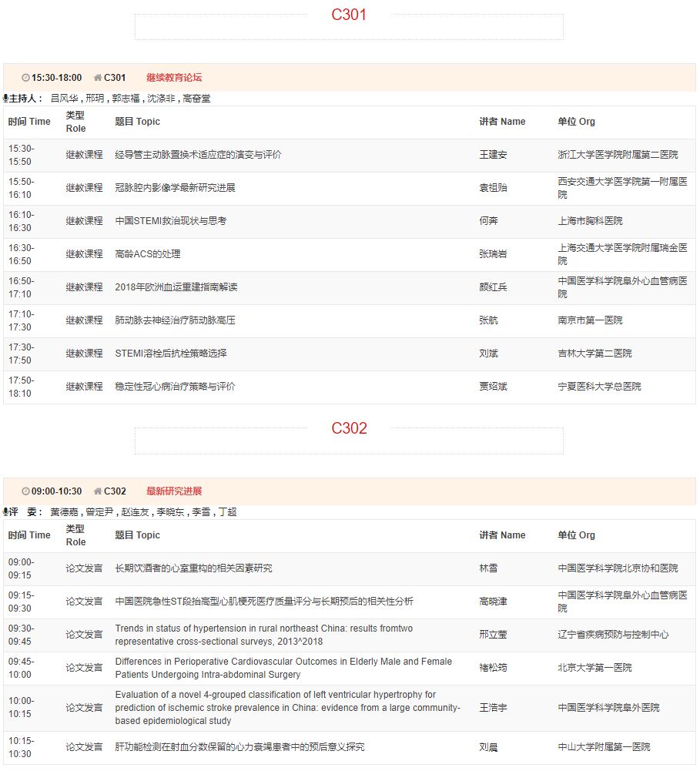
Task: Click speaker name 林雪
Action: tap(489, 568)
